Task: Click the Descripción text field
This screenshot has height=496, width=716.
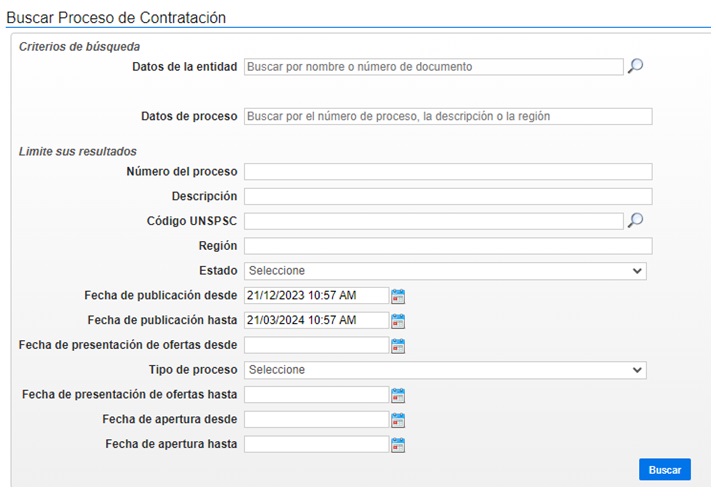Action: point(448,196)
